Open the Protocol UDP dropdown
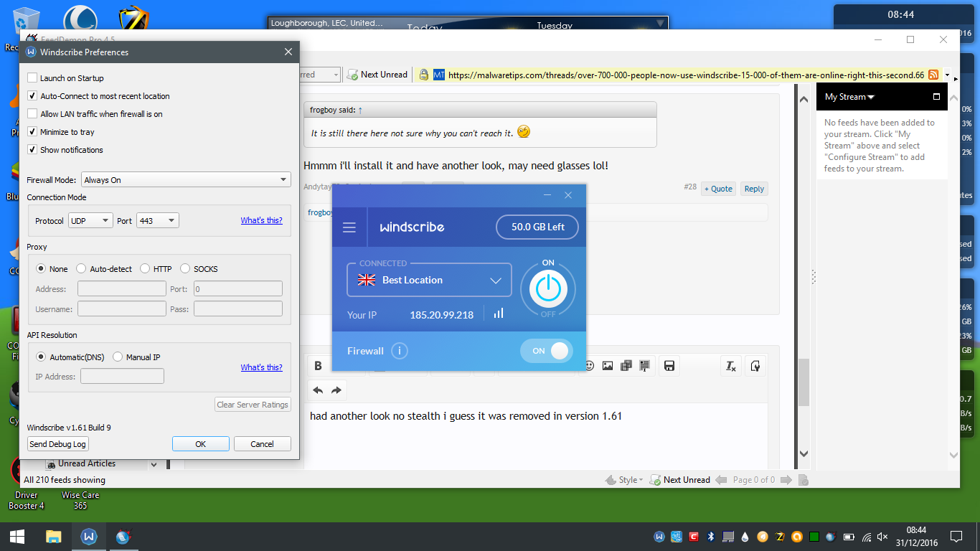 90,220
